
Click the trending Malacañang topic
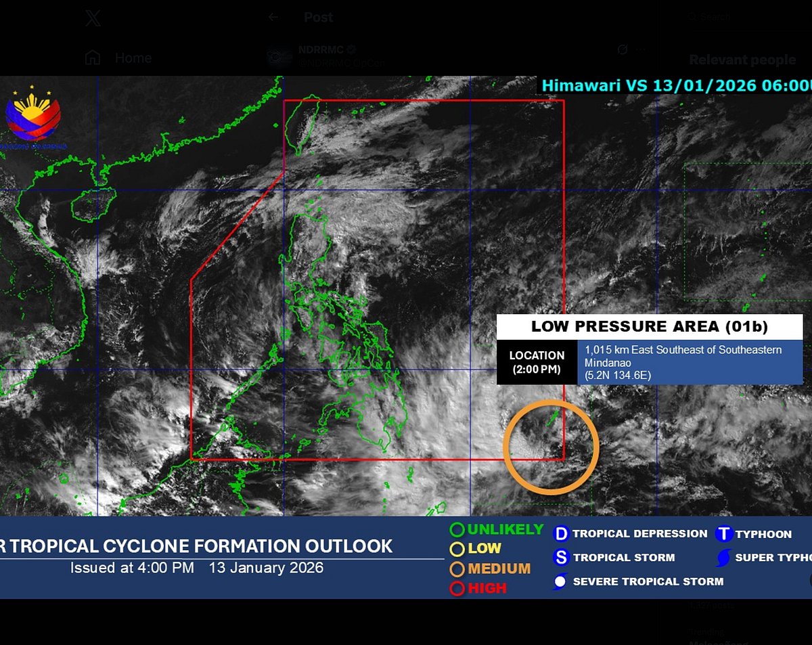pyautogui.click(x=719, y=642)
